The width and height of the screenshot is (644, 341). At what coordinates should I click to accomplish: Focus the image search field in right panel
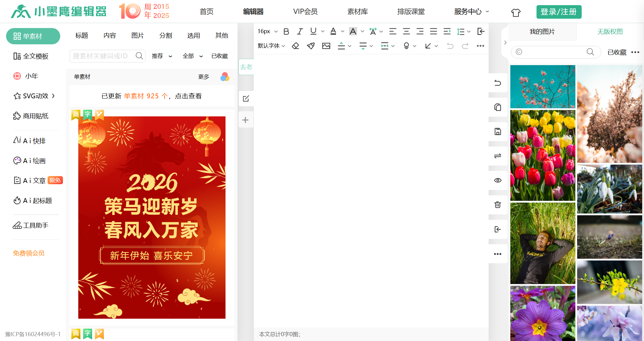tap(556, 52)
